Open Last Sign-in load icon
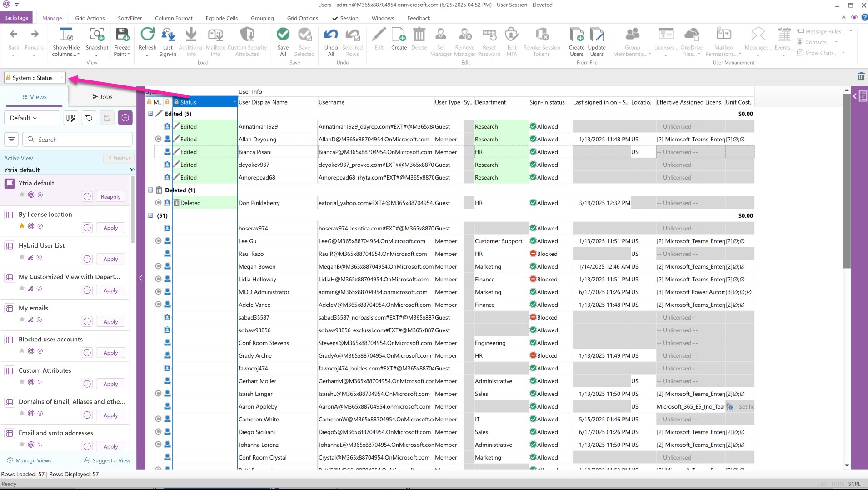The image size is (868, 490). (168, 35)
